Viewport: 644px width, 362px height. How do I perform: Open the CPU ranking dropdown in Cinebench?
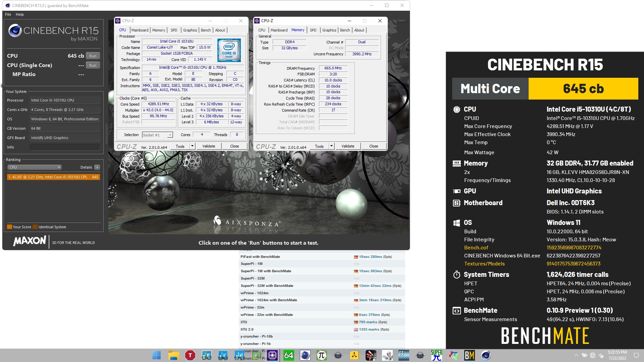pyautogui.click(x=35, y=167)
